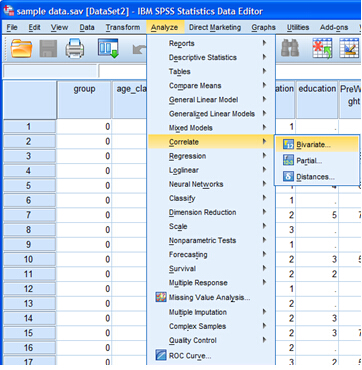
Task: Select the Correlate menu item
Action: 211,142
